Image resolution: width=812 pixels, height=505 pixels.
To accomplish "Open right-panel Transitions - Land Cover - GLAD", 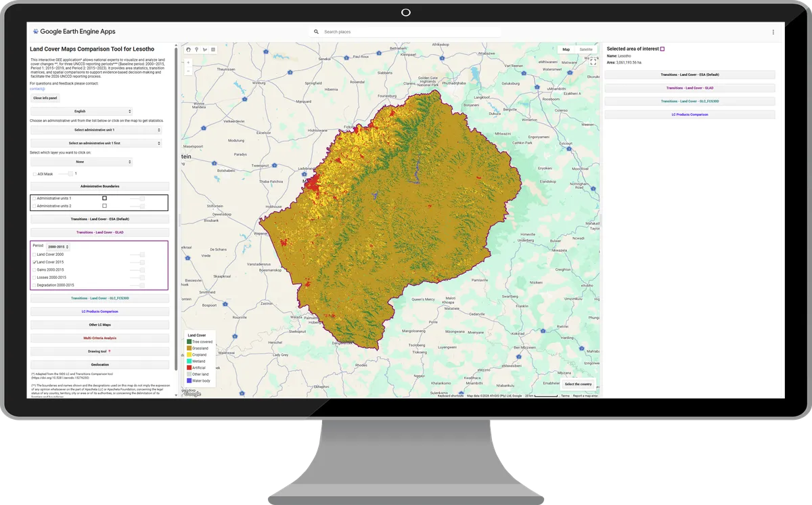I will (x=690, y=88).
